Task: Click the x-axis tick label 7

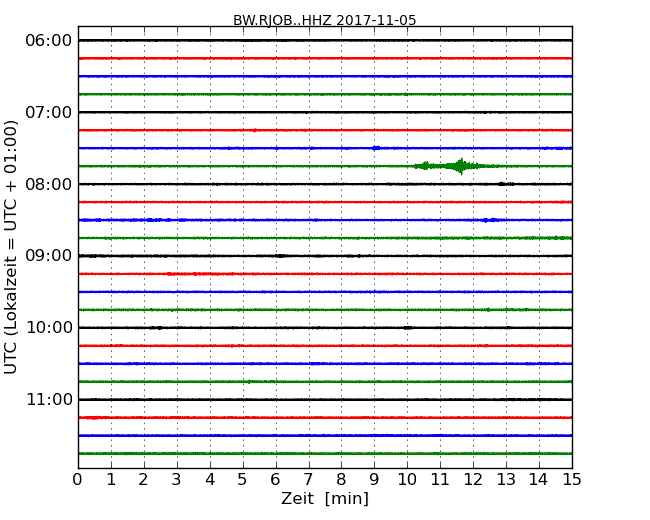Action: (308, 480)
